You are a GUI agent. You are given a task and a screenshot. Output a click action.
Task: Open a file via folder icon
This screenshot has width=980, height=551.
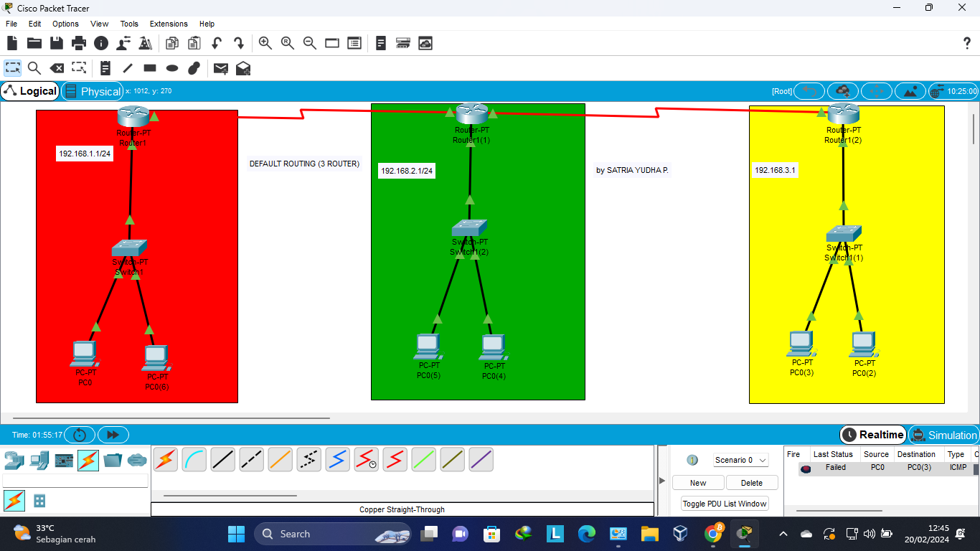(34, 43)
